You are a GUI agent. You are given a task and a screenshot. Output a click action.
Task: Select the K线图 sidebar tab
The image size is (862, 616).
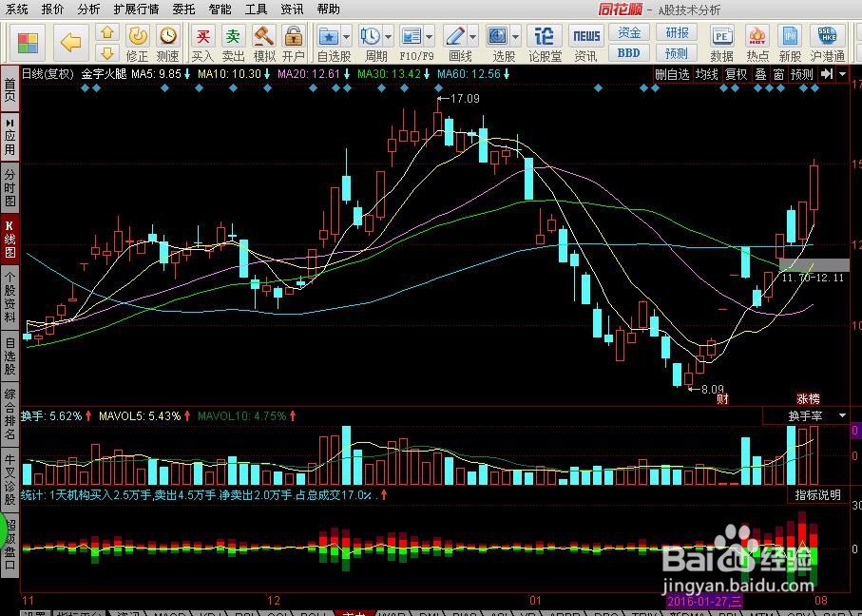click(10, 240)
